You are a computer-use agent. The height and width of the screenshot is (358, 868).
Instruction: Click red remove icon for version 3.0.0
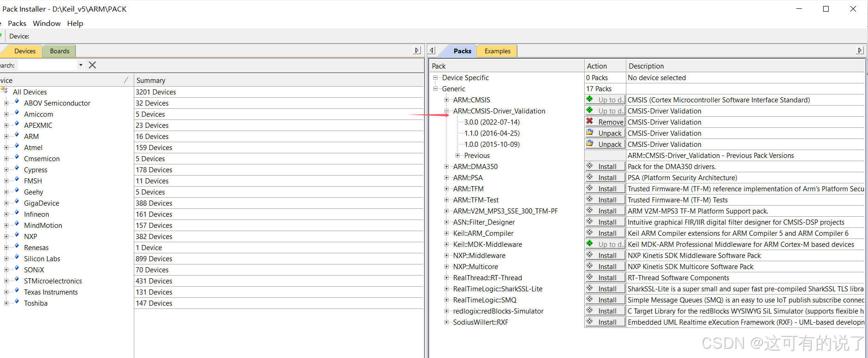tap(590, 121)
